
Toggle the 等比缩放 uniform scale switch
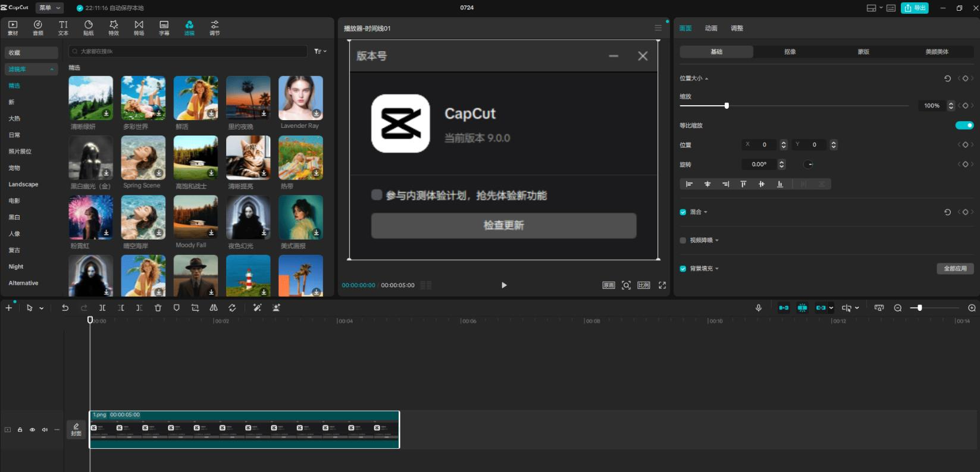(x=965, y=125)
